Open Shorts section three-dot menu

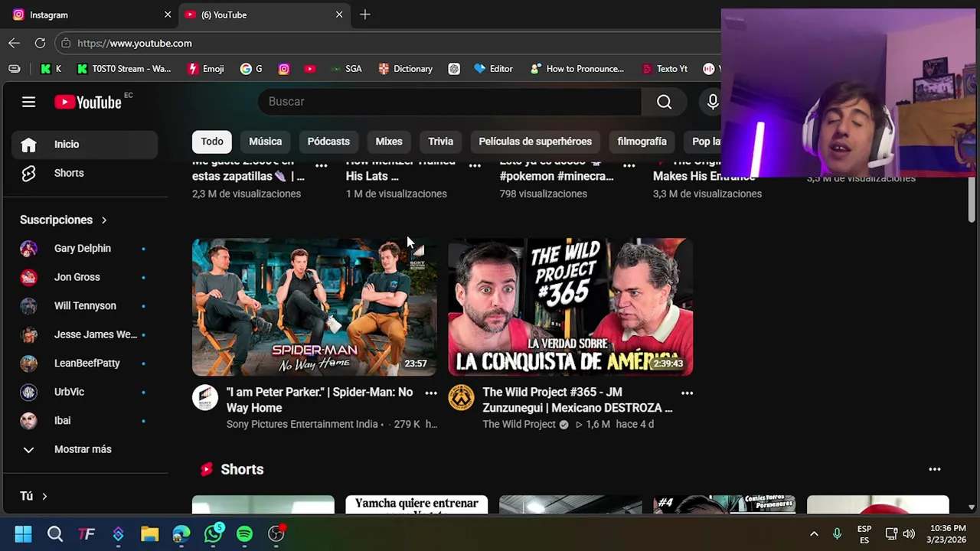[934, 469]
